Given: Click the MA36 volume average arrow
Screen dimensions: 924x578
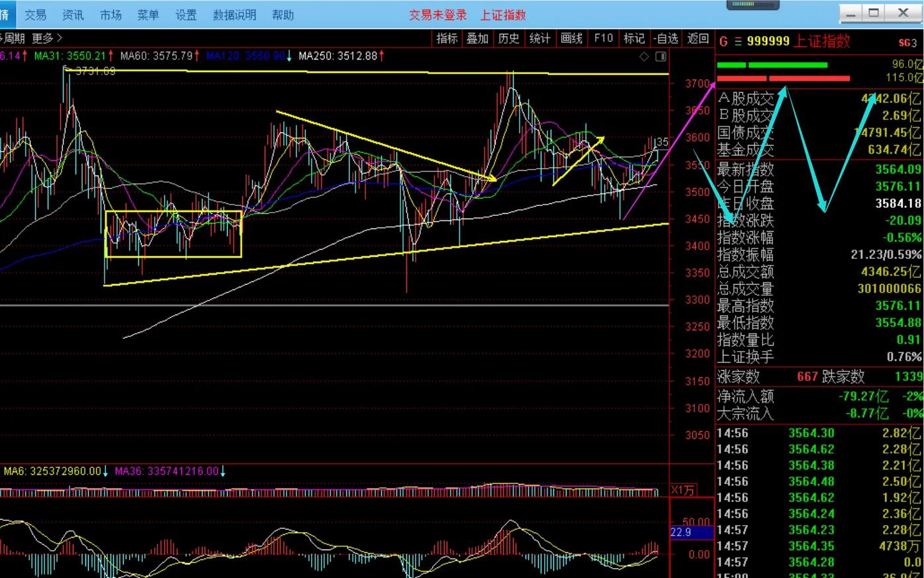Looking at the screenshot, I should coord(222,471).
